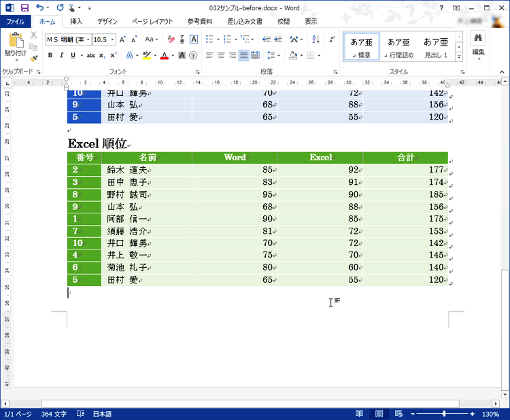This screenshot has width=510, height=420.
Task: Toggle strikethrough formatting
Action: coord(90,56)
